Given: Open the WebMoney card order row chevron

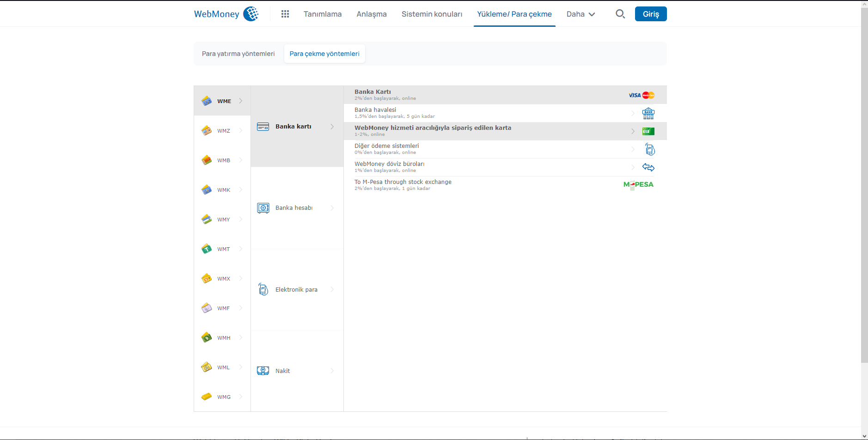Looking at the screenshot, I should (633, 131).
